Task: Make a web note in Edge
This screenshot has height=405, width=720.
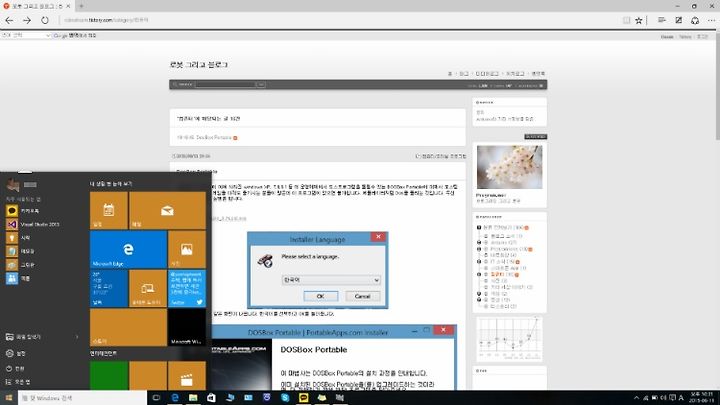Action: [x=679, y=20]
